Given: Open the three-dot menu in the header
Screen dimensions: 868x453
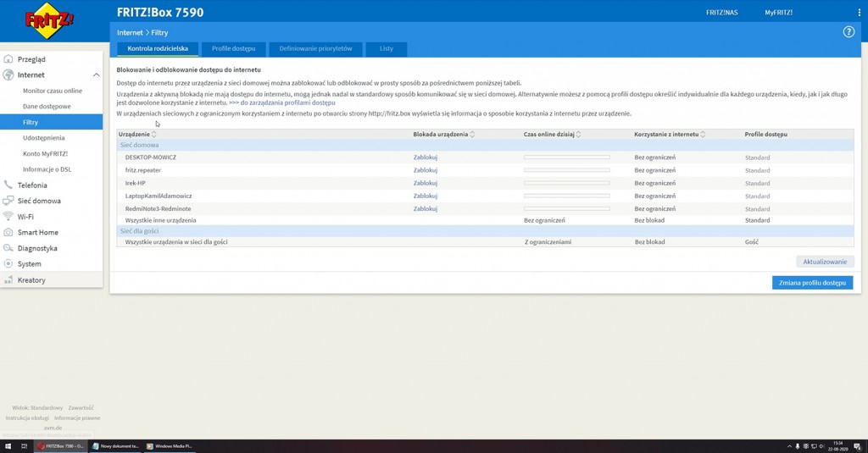Looking at the screenshot, I should (x=858, y=13).
